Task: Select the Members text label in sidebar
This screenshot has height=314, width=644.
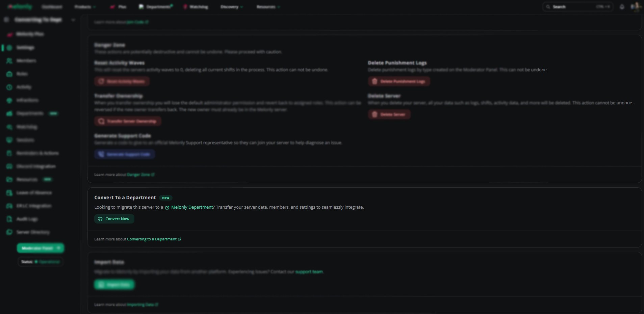Action: point(26,61)
